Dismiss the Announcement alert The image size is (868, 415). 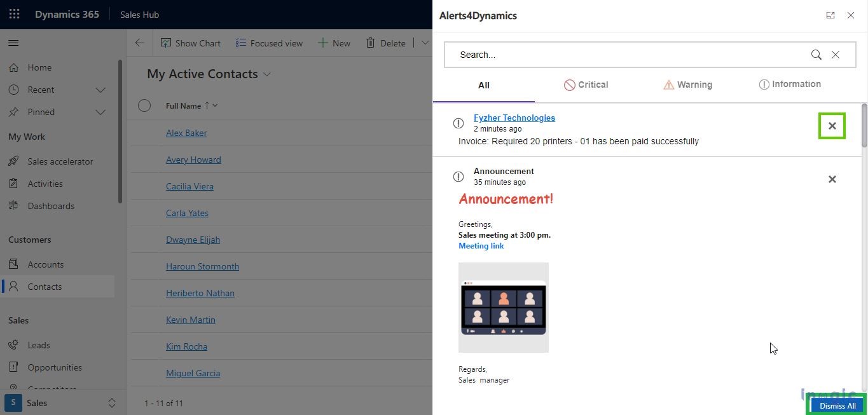tap(832, 179)
